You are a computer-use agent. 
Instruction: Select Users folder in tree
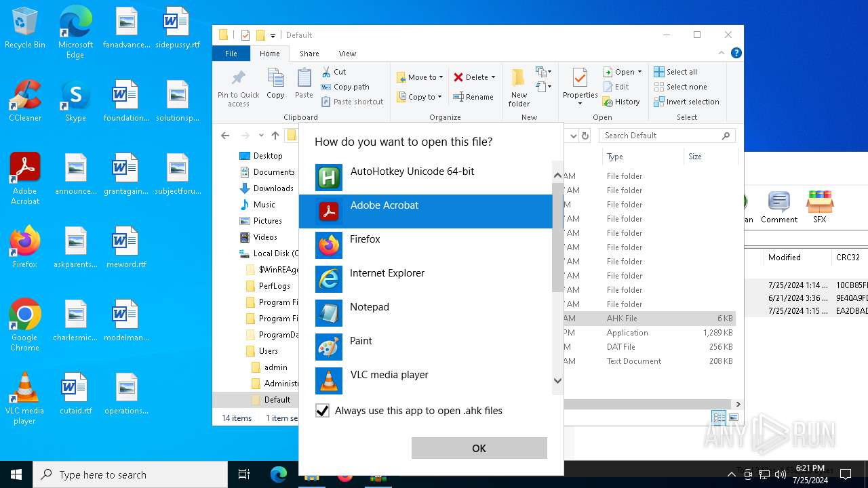click(x=262, y=351)
